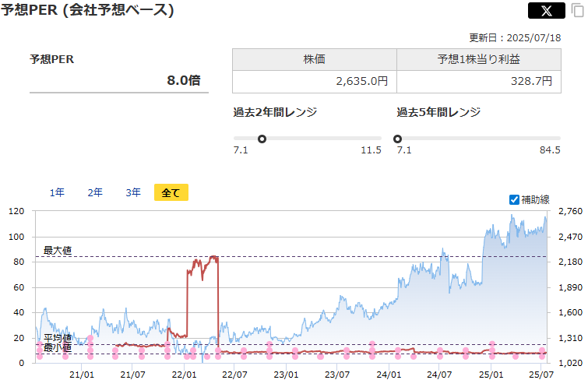588x380 pixels.
Task: Click the X share button
Action: 547,11
